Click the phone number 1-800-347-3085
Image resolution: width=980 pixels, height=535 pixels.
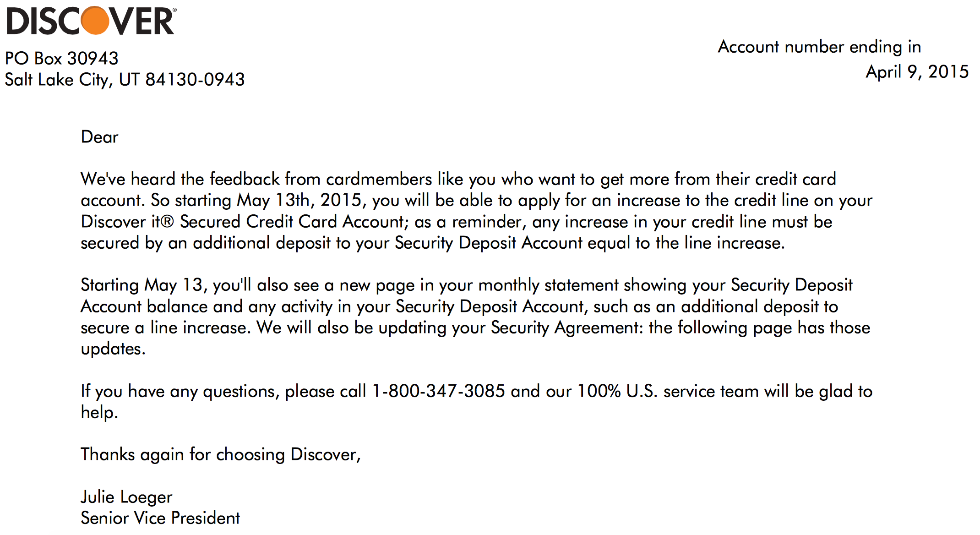tap(438, 391)
